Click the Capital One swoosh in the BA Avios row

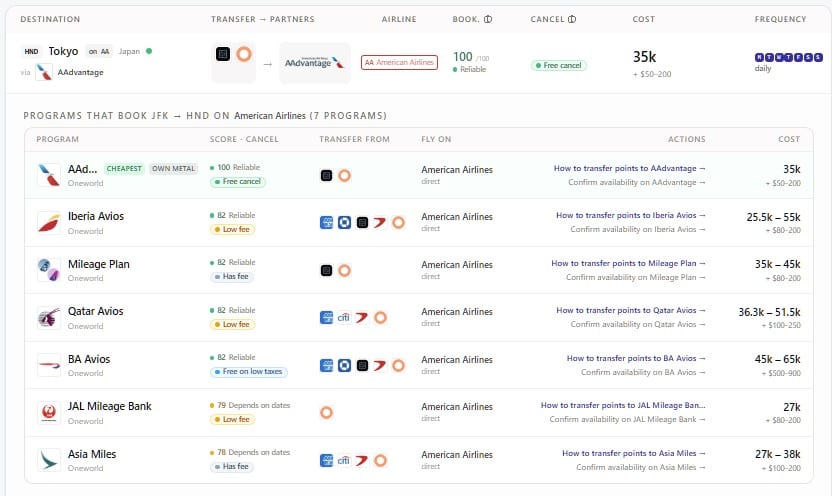click(380, 366)
